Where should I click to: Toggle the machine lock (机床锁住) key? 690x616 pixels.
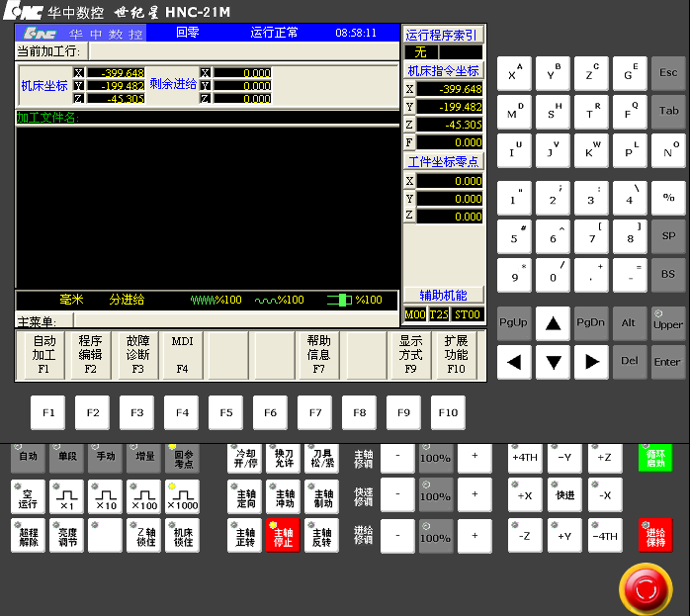(182, 536)
